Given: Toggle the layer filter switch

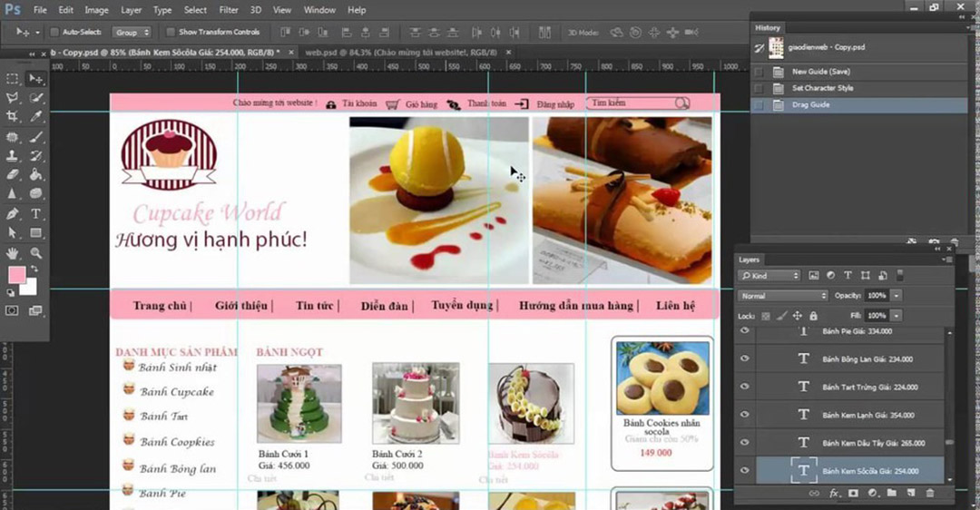Looking at the screenshot, I should tap(900, 275).
